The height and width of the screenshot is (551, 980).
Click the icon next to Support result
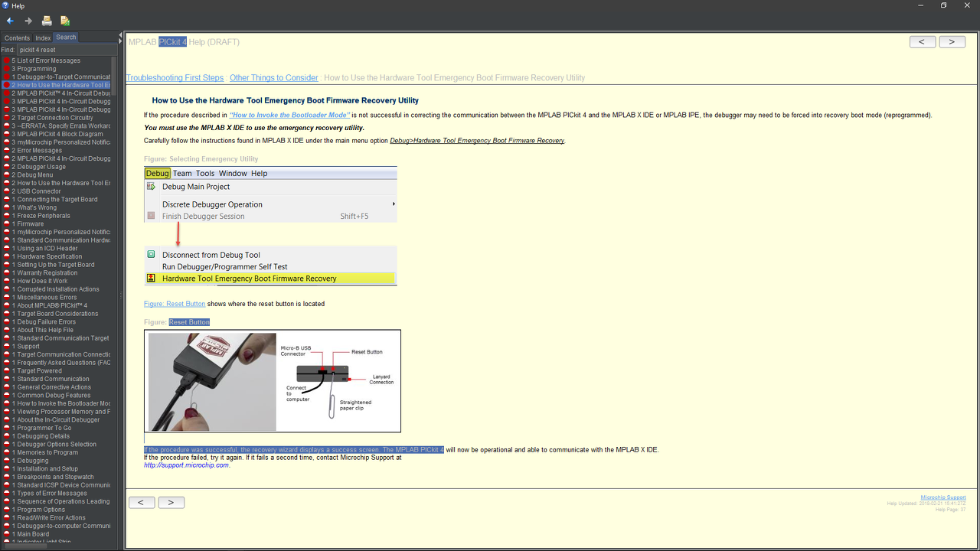pyautogui.click(x=6, y=347)
